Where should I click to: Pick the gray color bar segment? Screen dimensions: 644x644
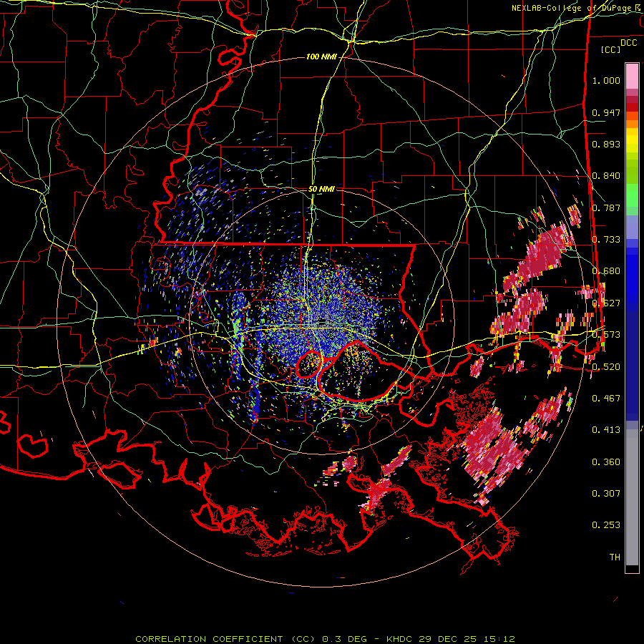point(632,497)
